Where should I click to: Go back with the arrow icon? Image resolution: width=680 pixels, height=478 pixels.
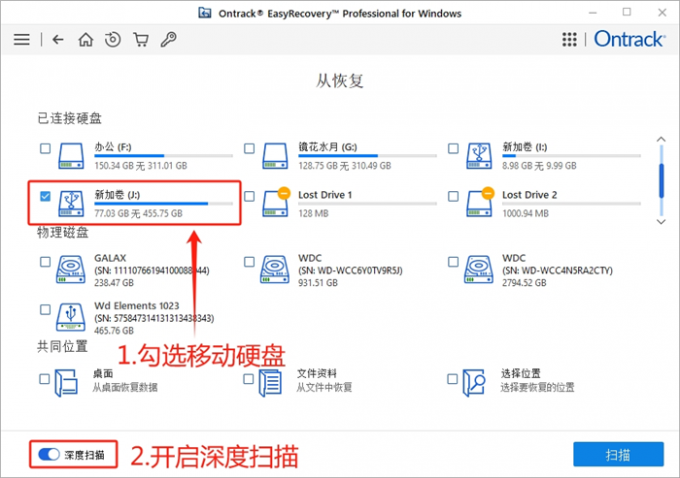[x=58, y=40]
